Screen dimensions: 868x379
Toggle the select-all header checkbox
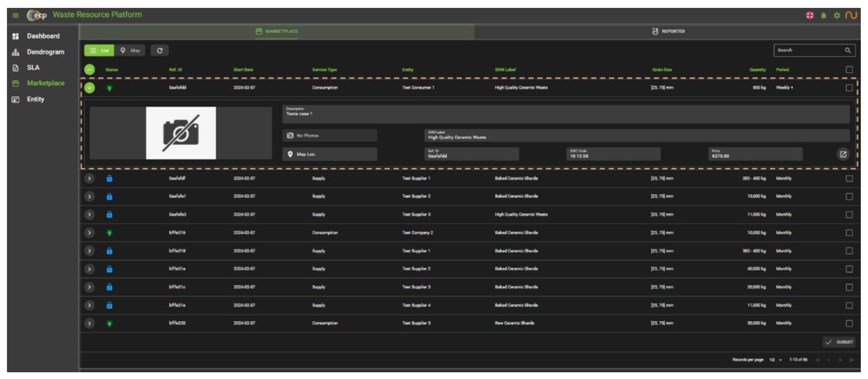pyautogui.click(x=849, y=69)
